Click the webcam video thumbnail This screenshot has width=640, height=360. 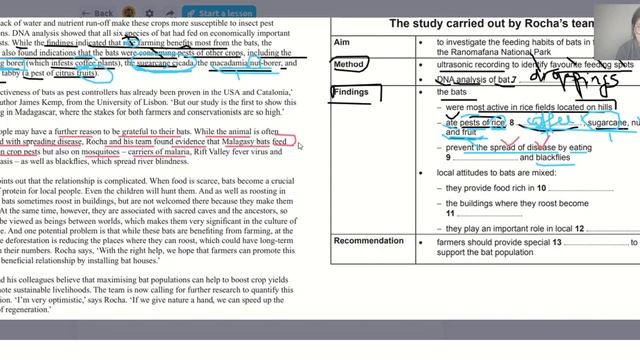[617, 32]
